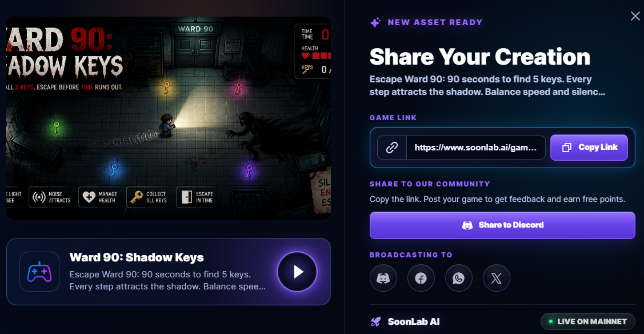Click the Share Your Creation heading
The height and width of the screenshot is (334, 644).
[480, 57]
